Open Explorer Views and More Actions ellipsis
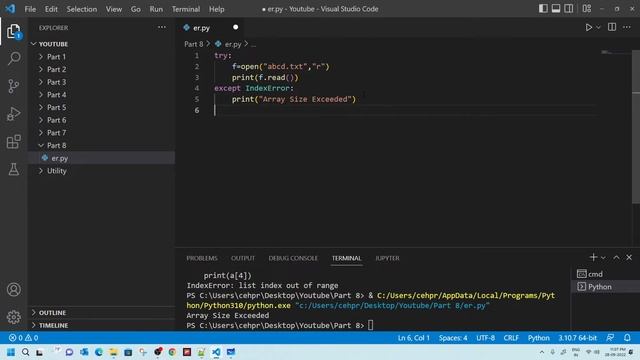Image resolution: width=640 pixels, height=360 pixels. tap(162, 27)
